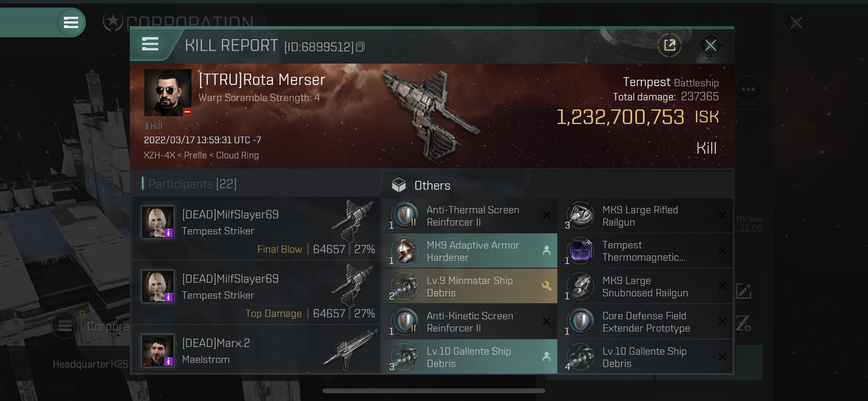Open the main menu in top-left corner
Screen dimensions: 868x401
click(71, 23)
